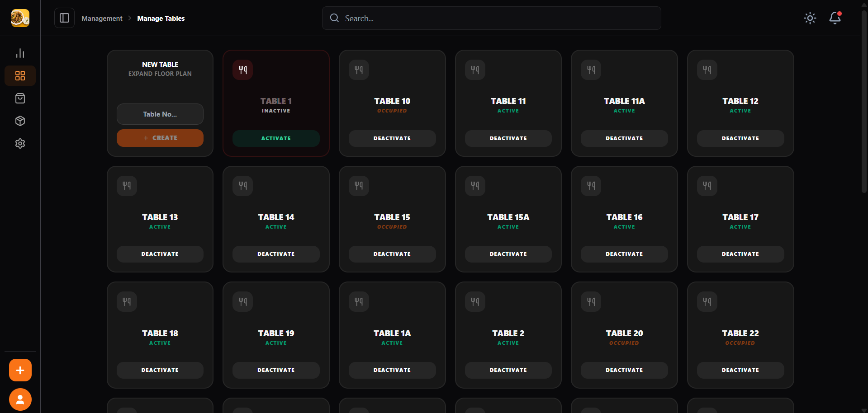
Task: Click the orange plus quick-add button
Action: click(20, 371)
